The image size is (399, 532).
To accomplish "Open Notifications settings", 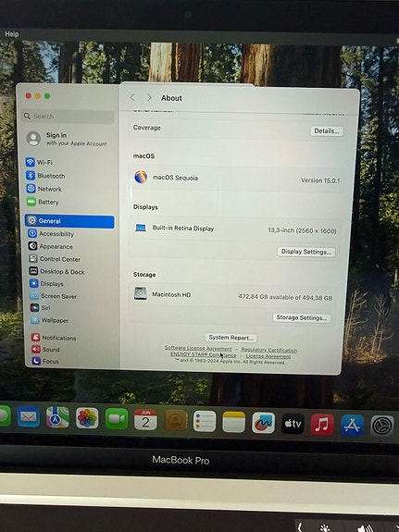I will [54, 338].
